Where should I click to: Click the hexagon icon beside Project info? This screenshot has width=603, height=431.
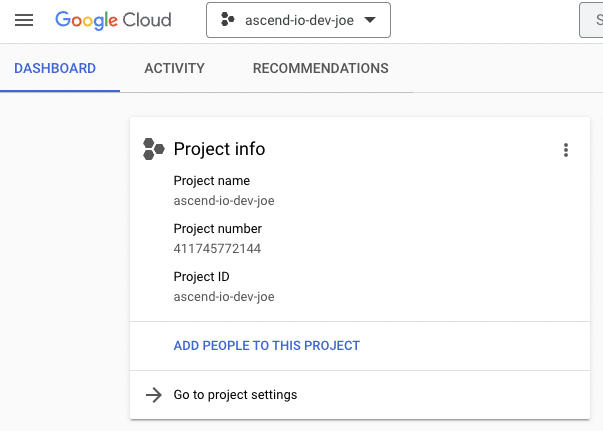click(153, 149)
